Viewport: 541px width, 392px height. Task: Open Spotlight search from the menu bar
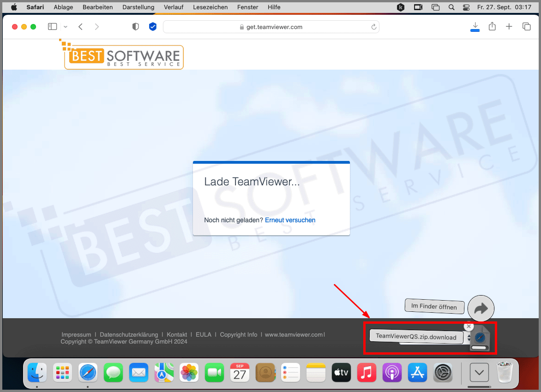click(451, 7)
